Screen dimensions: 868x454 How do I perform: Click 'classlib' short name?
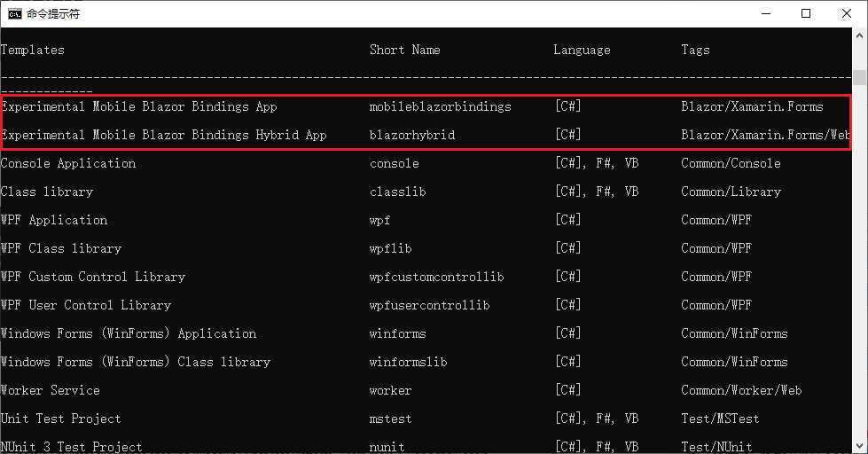397,192
